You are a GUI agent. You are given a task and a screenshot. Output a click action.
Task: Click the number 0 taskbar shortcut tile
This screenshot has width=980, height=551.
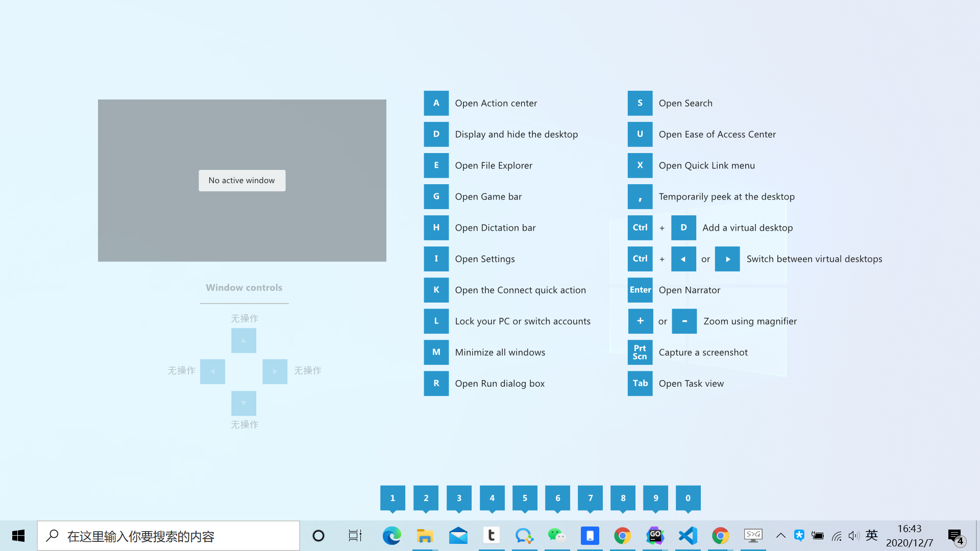pos(688,498)
